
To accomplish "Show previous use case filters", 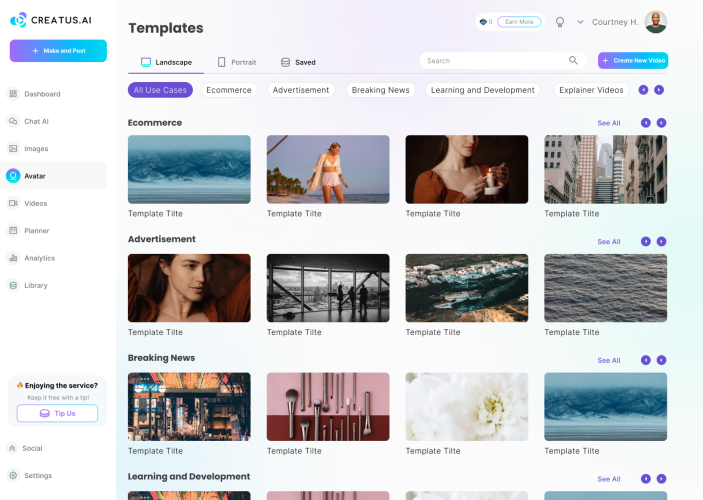I will 643,90.
